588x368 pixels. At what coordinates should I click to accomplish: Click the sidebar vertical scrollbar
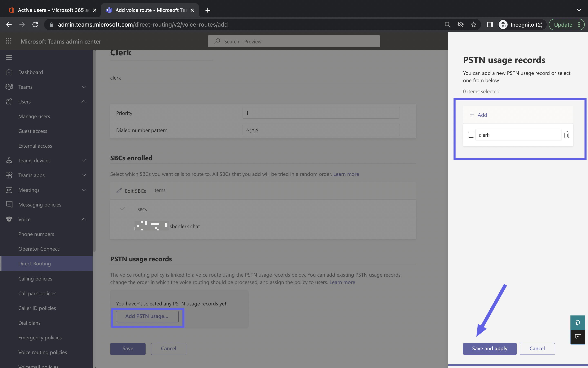[x=94, y=151]
